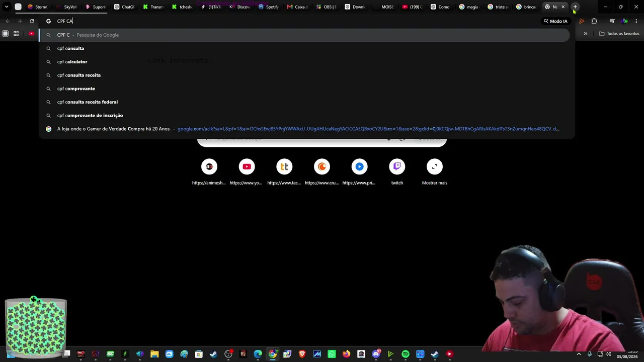644x362 pixels.
Task: Open the OBS tab
Action: point(326,7)
